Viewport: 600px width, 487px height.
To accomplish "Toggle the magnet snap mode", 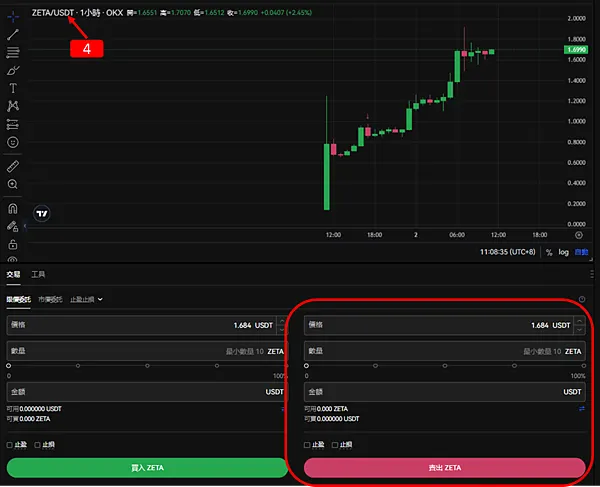I will coord(13,208).
